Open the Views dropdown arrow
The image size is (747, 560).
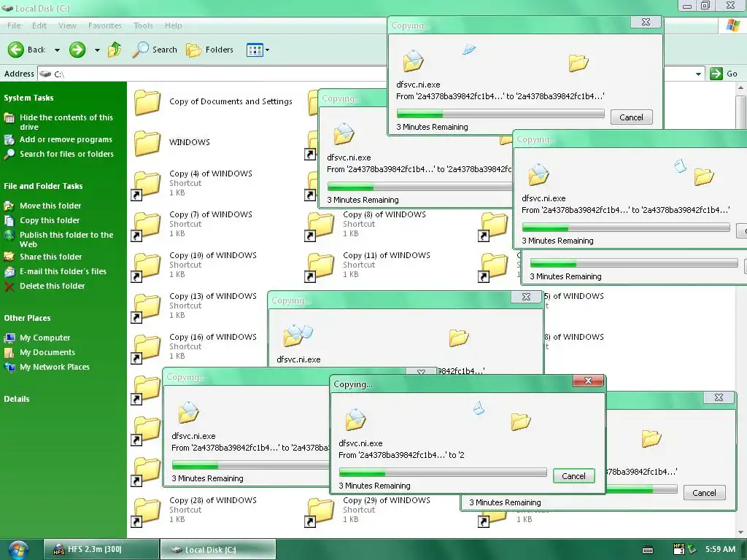pyautogui.click(x=267, y=50)
